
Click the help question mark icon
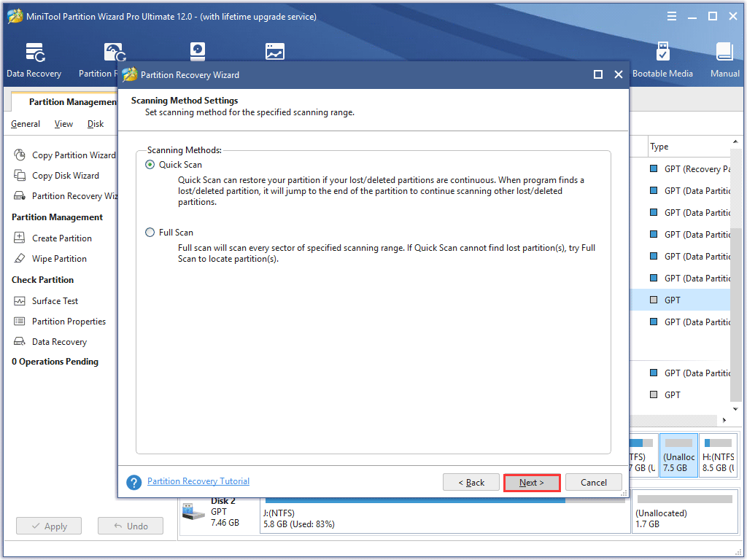click(x=134, y=483)
